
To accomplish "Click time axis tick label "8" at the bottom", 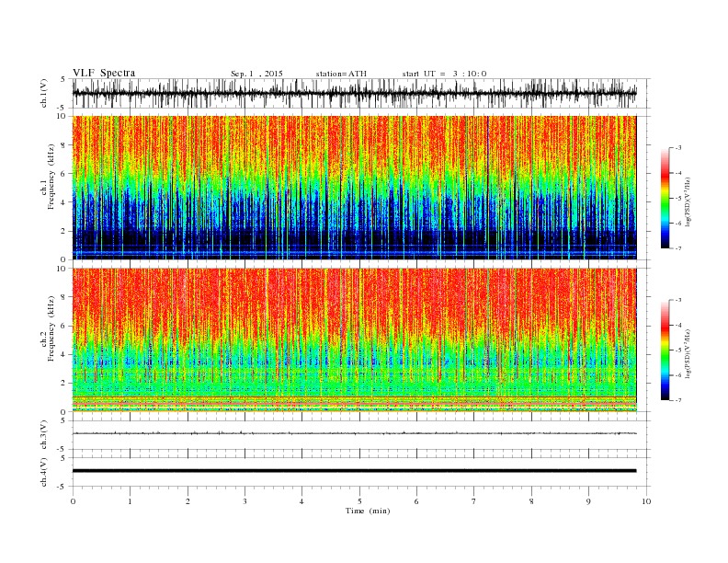I will click(x=531, y=501).
